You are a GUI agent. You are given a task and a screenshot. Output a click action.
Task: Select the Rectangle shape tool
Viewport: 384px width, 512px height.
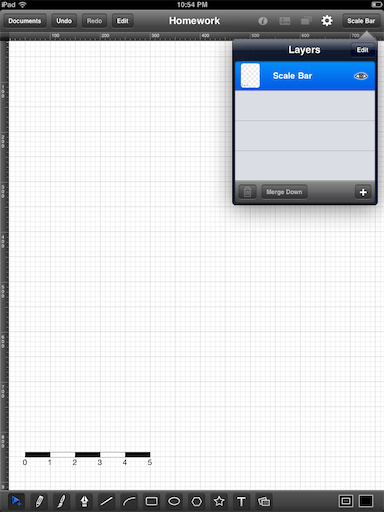pyautogui.click(x=152, y=501)
